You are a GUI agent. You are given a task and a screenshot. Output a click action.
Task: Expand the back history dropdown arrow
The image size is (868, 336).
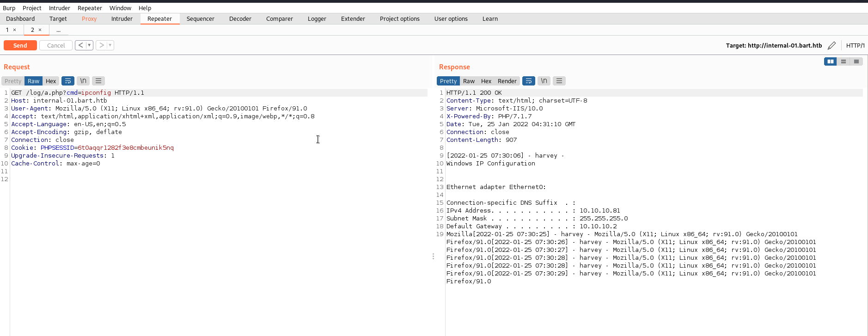89,45
